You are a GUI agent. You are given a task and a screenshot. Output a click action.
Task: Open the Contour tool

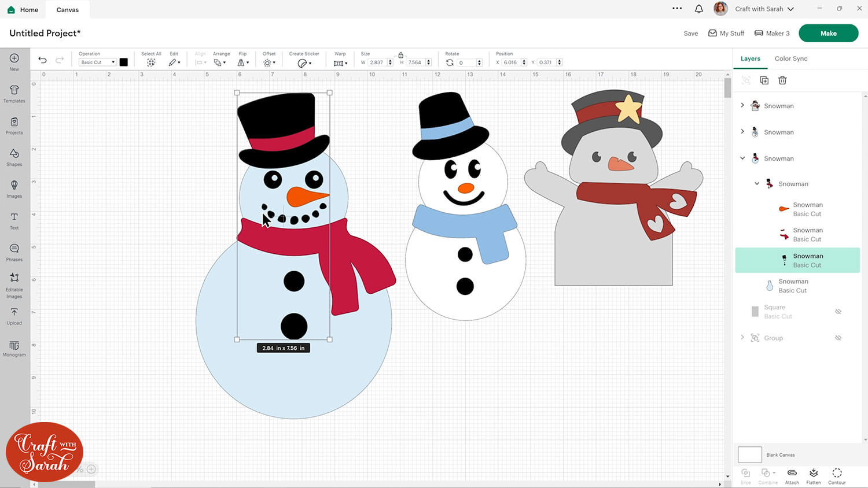[837, 476]
